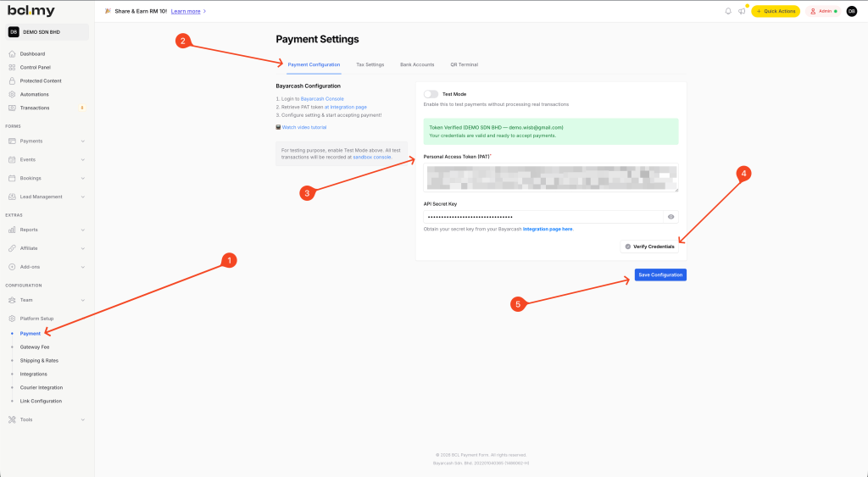Expand the Tools sidebar menu
Viewport: 868px width, 477px height.
[x=47, y=419]
